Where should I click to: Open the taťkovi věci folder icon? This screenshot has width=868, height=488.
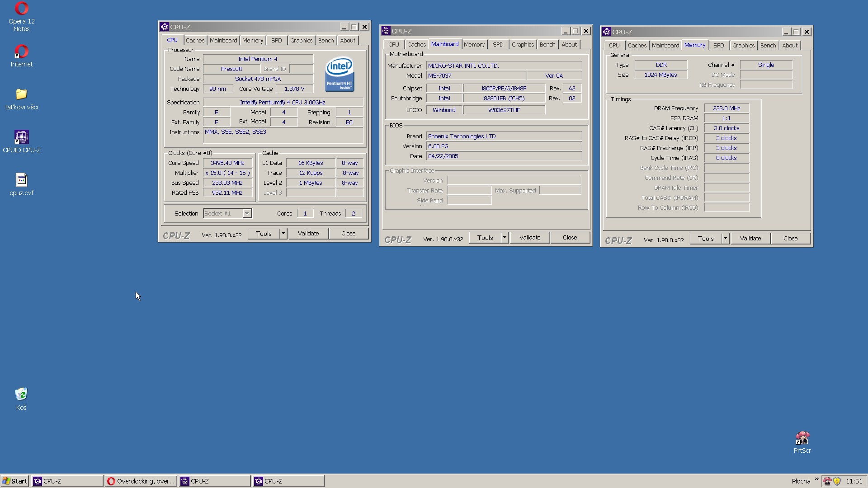tap(21, 99)
